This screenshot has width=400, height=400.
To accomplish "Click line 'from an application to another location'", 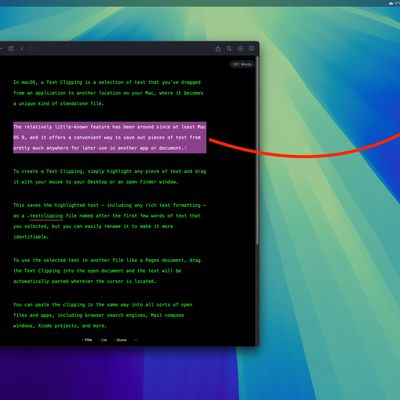I will (108, 93).
